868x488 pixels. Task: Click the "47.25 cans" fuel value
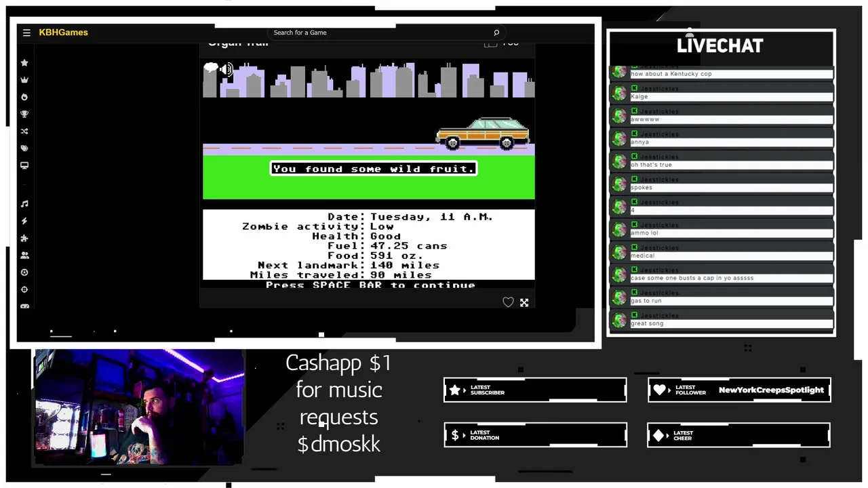pos(408,246)
